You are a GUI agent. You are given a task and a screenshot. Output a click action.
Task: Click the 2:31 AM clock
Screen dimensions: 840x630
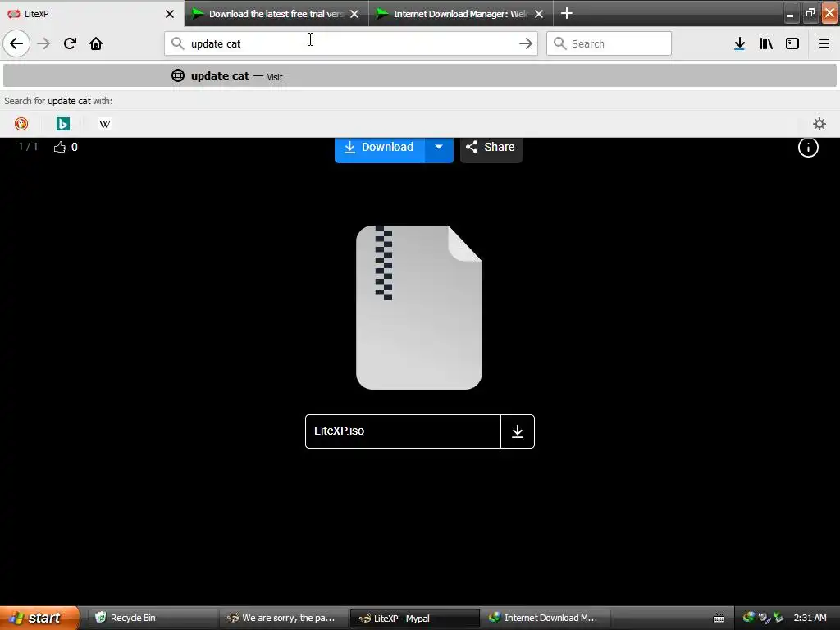(x=810, y=618)
